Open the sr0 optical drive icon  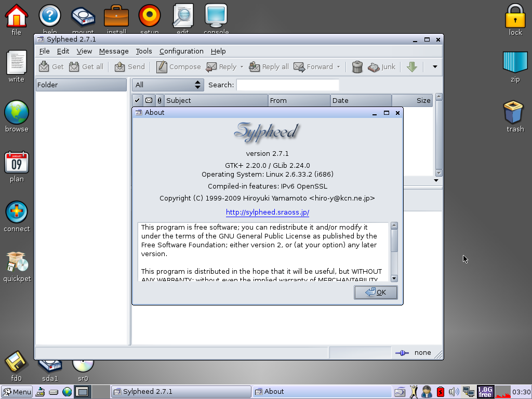(83, 371)
